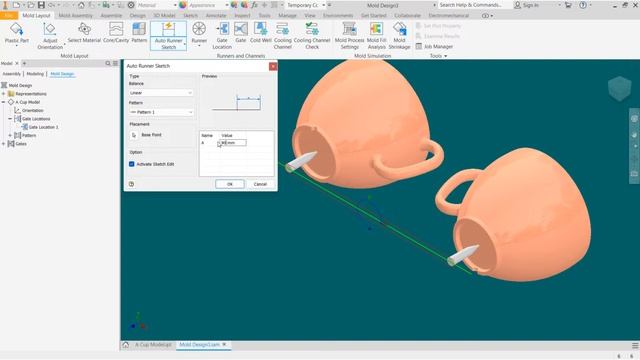Select the Mold Design root node
This screenshot has width=640, height=360.
pyautogui.click(x=16, y=85)
